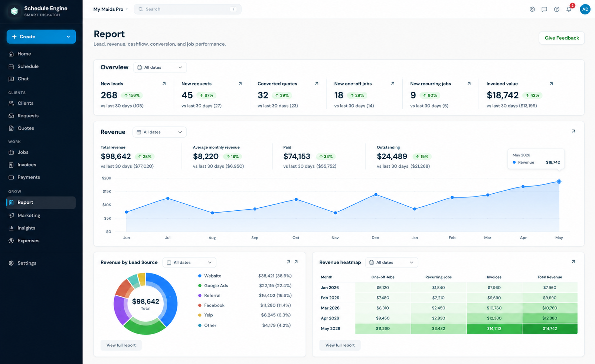Image resolution: width=595 pixels, height=364 pixels.
Task: View full report for Lead Source
Action: (121, 345)
